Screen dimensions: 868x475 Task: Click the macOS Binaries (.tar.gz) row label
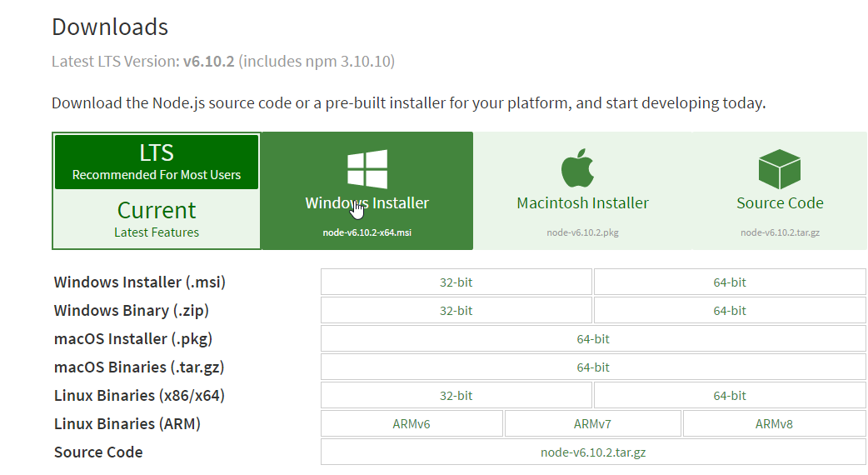coord(139,367)
